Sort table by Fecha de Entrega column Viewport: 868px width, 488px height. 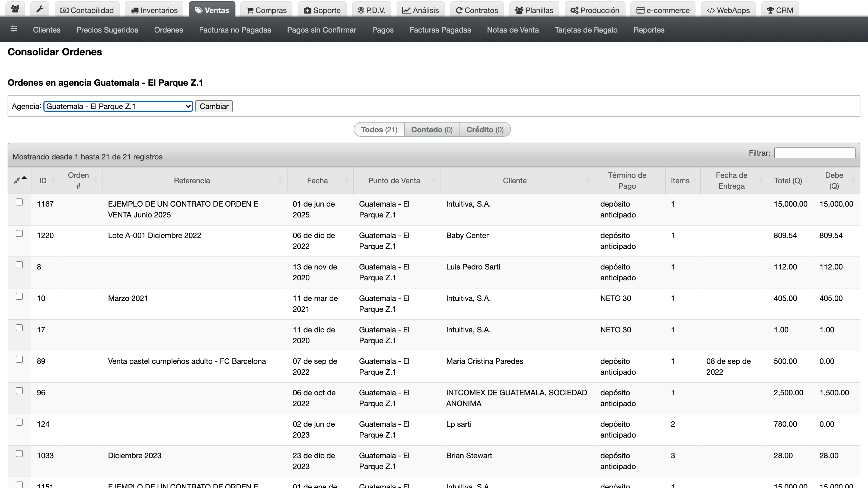point(734,180)
